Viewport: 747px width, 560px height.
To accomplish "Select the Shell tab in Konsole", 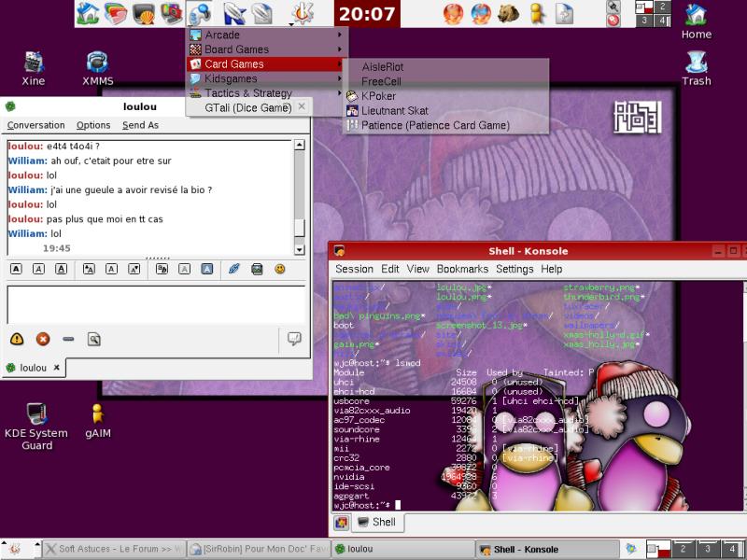I will [x=377, y=522].
